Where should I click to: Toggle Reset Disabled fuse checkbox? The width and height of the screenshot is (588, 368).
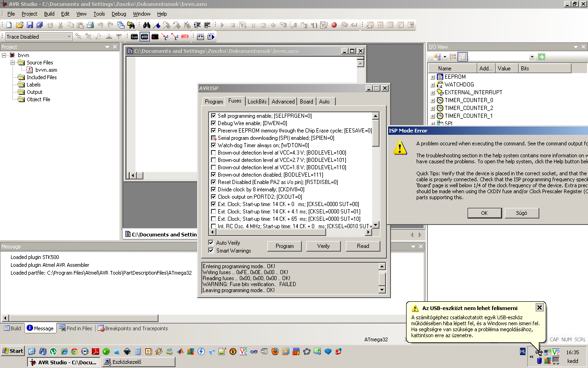[x=213, y=182]
